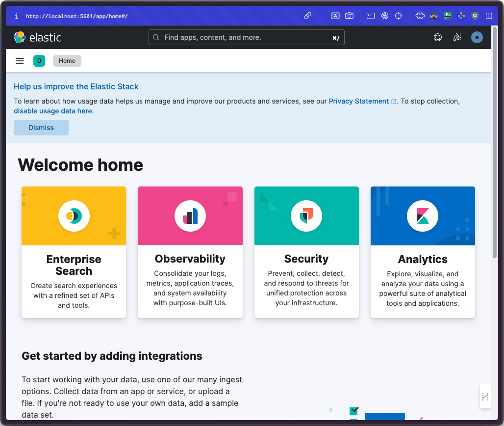Click the gamepad cross extension icon
The image size is (504, 426).
461,16
